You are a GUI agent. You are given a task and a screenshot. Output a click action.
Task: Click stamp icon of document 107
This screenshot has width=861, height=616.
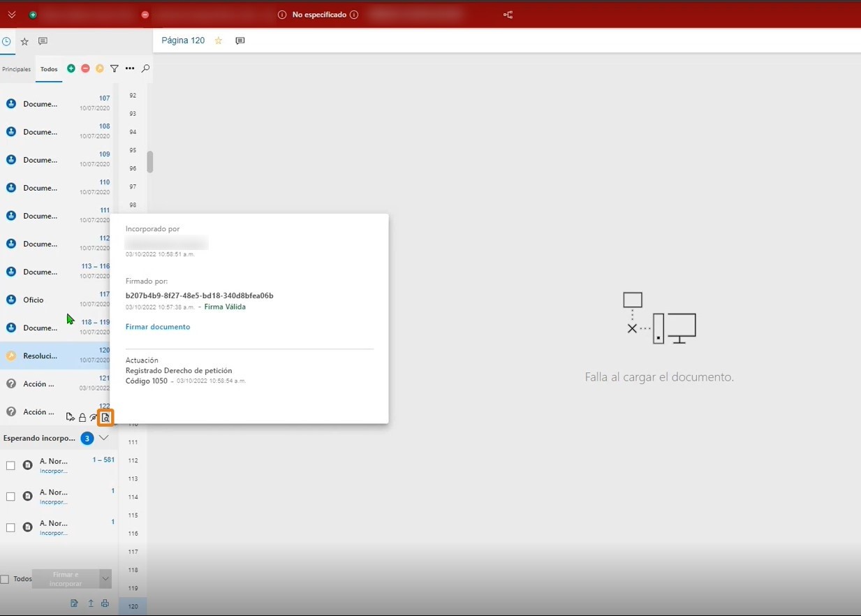(11, 104)
